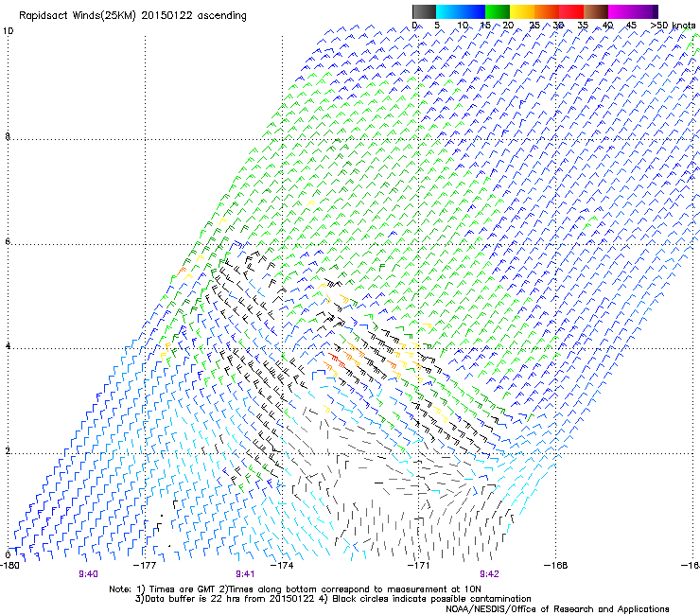Click the purple '9:41' time marker
The image size is (700, 615).
coord(245,574)
